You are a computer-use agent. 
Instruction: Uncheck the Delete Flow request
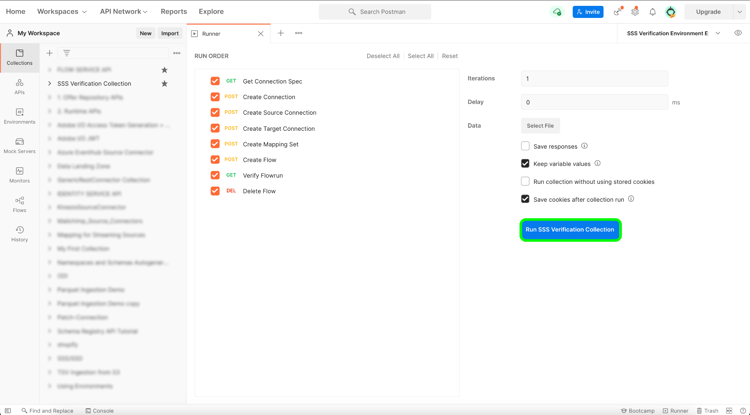point(215,191)
